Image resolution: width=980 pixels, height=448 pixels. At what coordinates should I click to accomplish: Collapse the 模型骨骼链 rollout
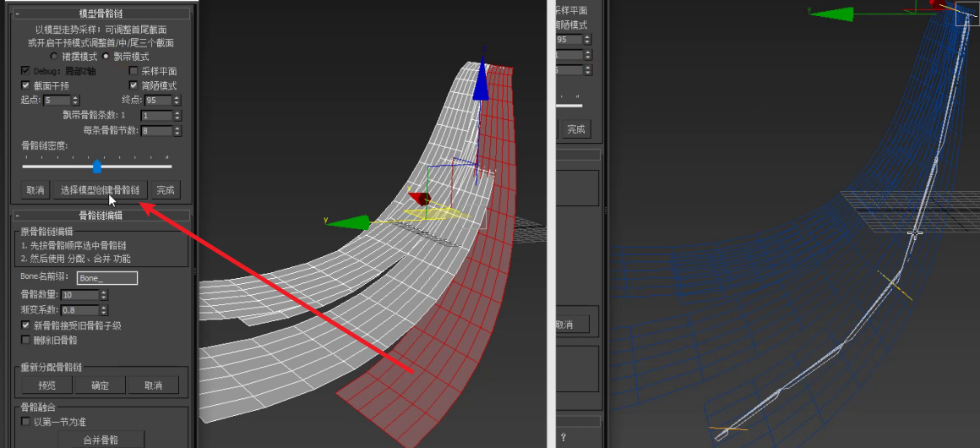click(x=16, y=14)
